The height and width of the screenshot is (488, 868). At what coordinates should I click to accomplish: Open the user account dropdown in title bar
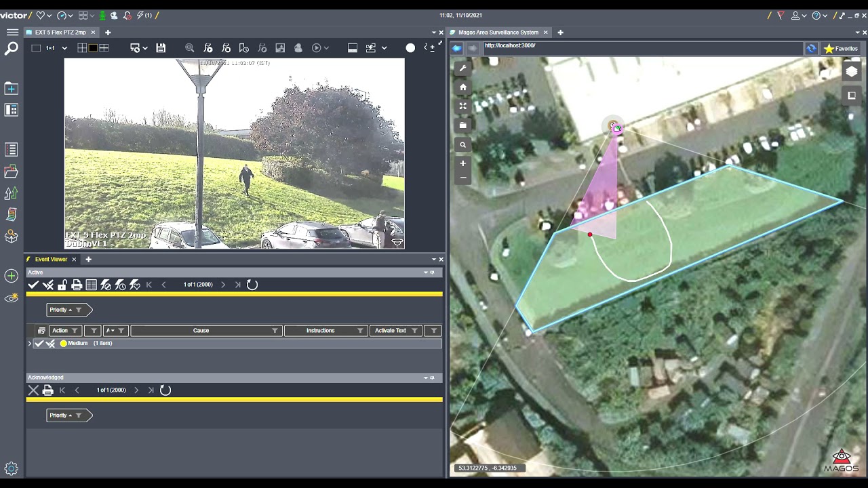point(799,15)
